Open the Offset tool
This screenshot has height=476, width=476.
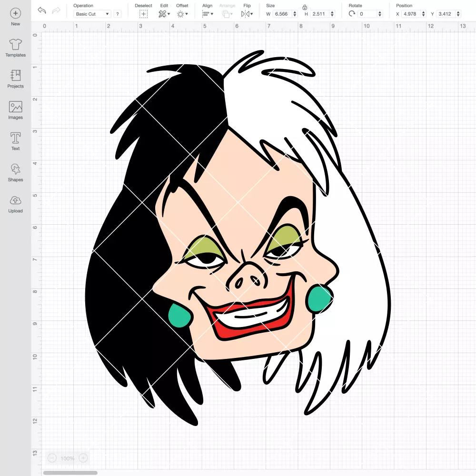(180, 14)
